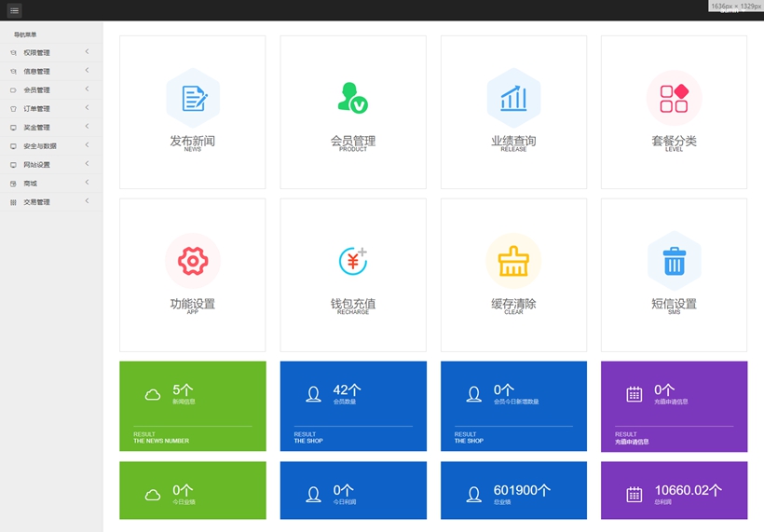Click the blue 总业绩 601900个 tile

pos(513,490)
